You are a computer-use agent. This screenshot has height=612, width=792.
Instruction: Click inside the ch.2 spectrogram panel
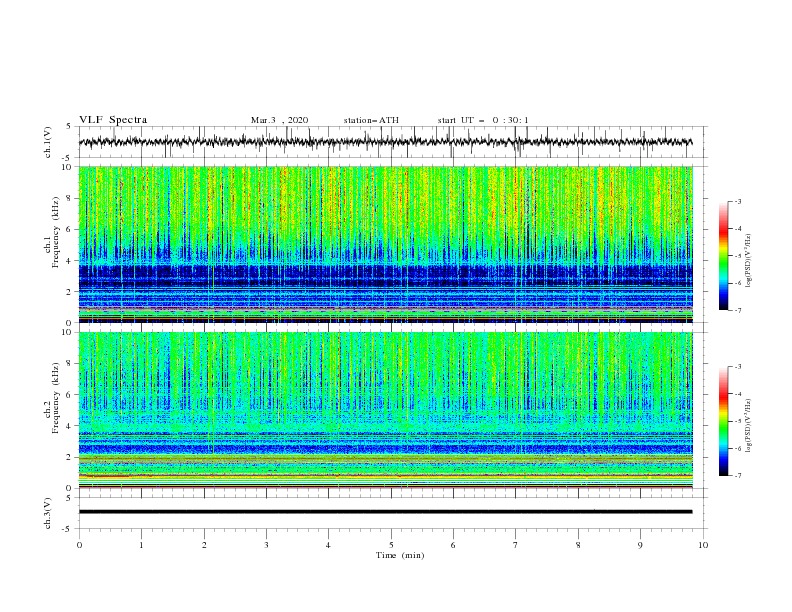click(385, 410)
